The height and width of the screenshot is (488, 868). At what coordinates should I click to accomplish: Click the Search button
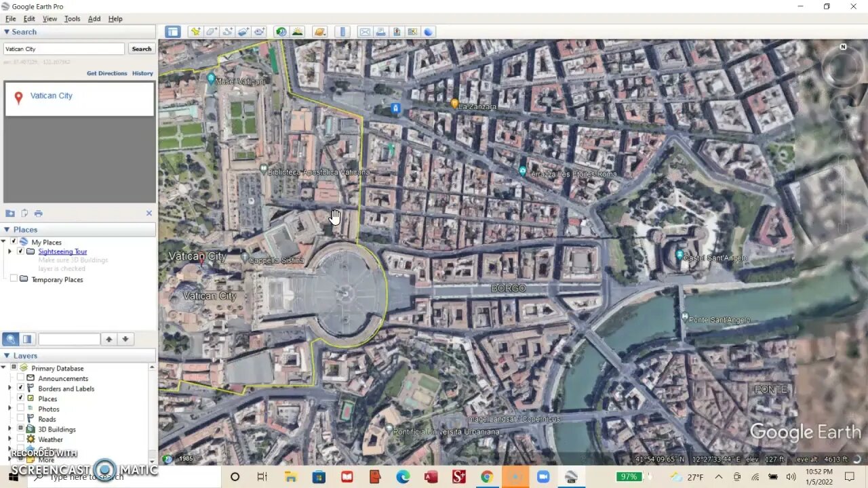coord(142,49)
